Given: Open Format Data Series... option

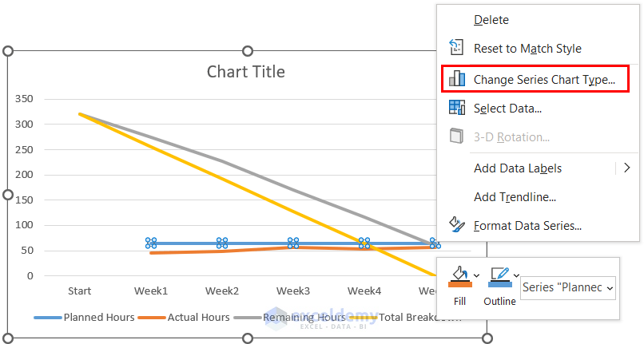Looking at the screenshot, I should click(x=527, y=225).
